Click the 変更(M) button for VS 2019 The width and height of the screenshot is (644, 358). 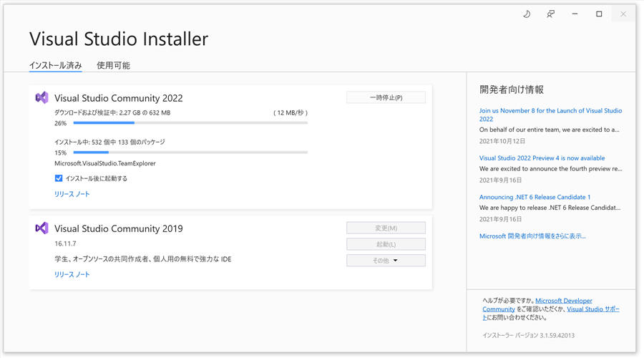tap(386, 228)
